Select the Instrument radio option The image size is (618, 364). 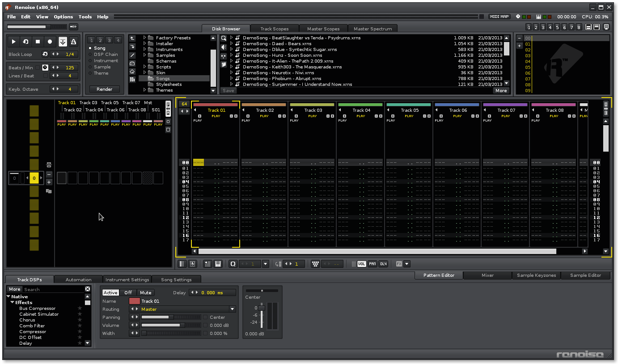90,61
